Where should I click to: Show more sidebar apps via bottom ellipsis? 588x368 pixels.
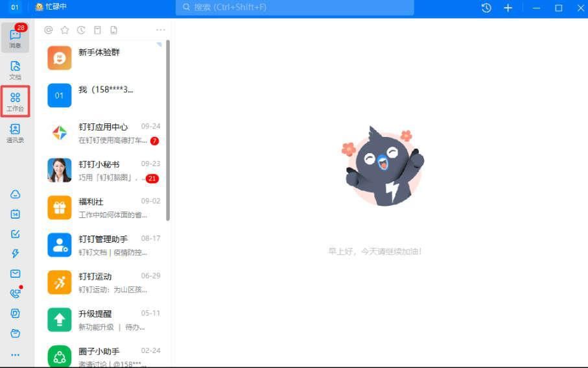(x=15, y=355)
